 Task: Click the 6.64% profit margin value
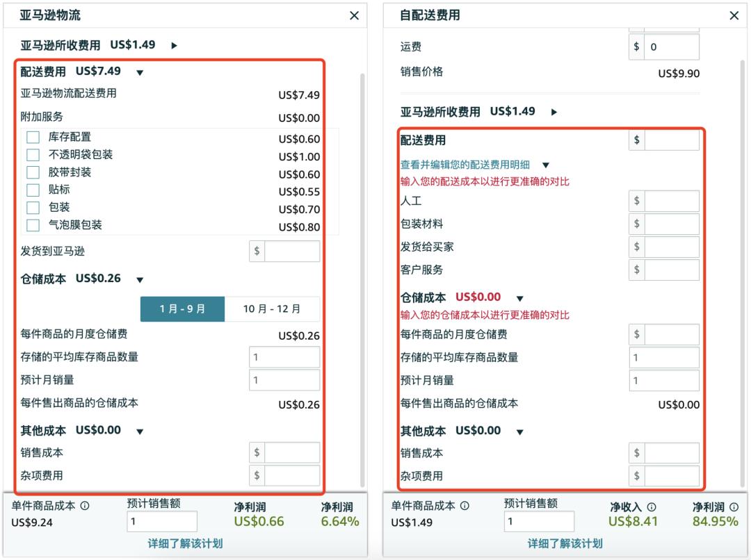[340, 521]
